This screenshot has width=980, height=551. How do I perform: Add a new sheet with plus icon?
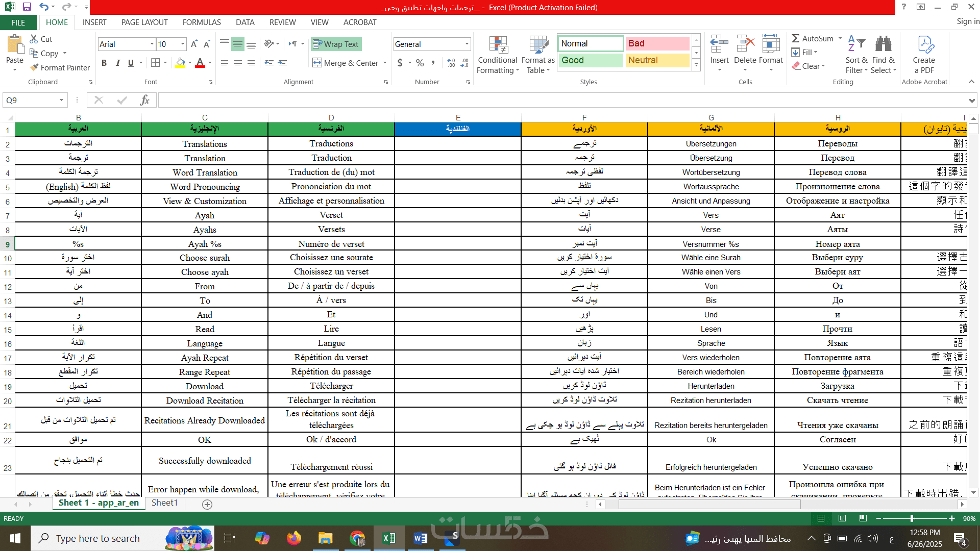(207, 504)
